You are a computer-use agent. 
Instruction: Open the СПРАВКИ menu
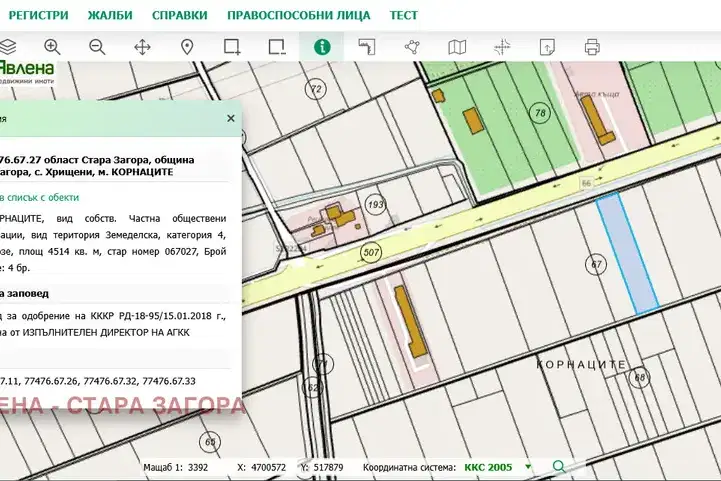pos(180,15)
